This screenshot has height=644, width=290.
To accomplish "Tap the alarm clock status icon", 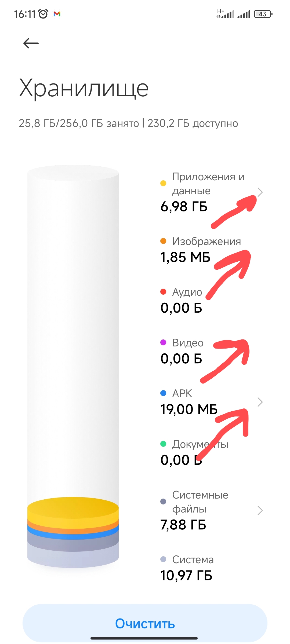I will click(43, 14).
